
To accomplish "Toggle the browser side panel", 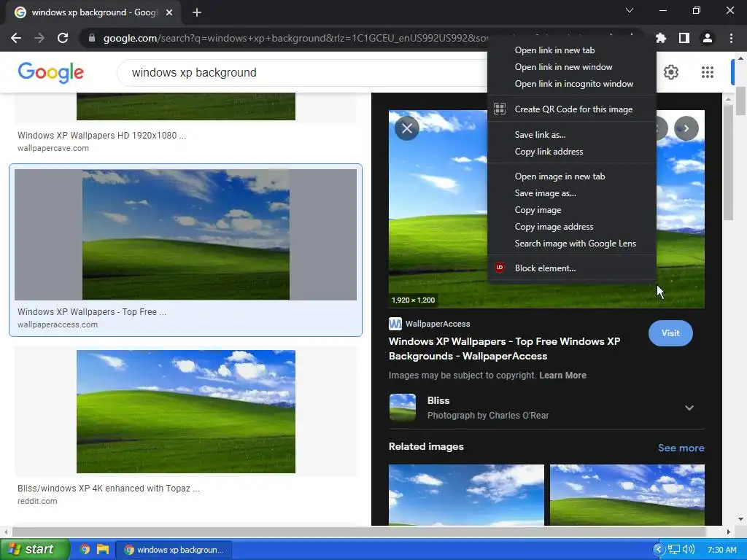I will coord(684,38).
